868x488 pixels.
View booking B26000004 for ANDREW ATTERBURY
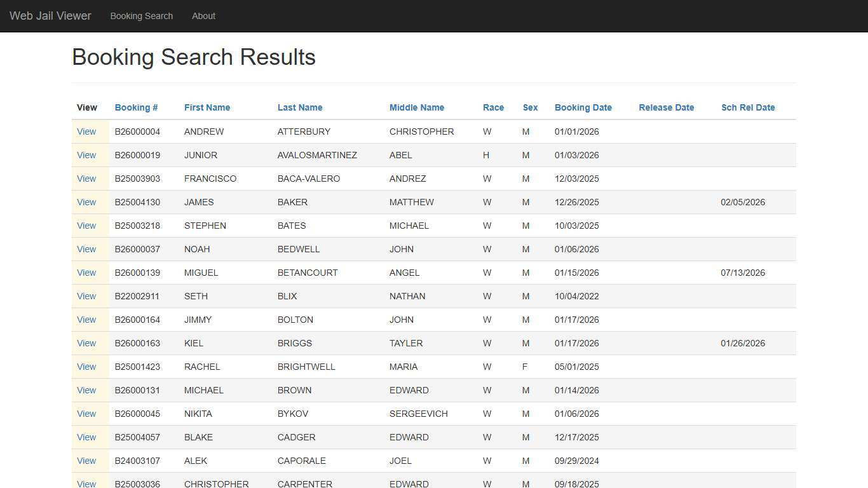point(86,132)
